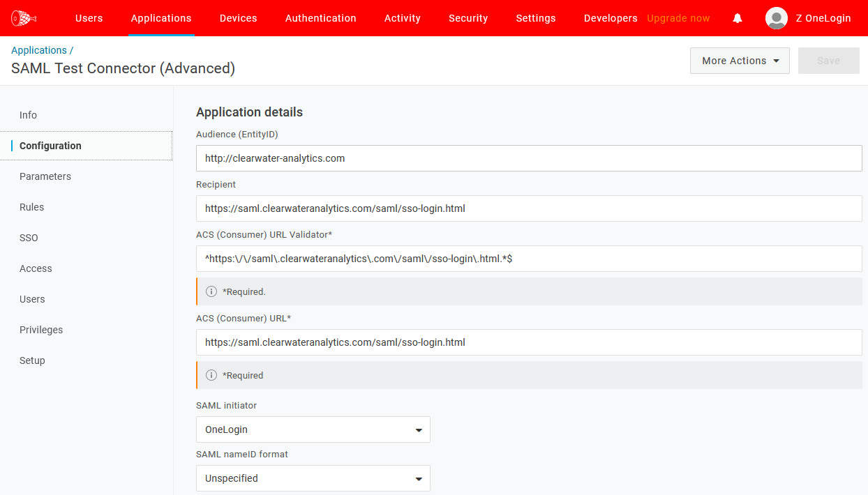The width and height of the screenshot is (868, 495).
Task: Click the ACS URL Validator field
Action: [x=528, y=259]
